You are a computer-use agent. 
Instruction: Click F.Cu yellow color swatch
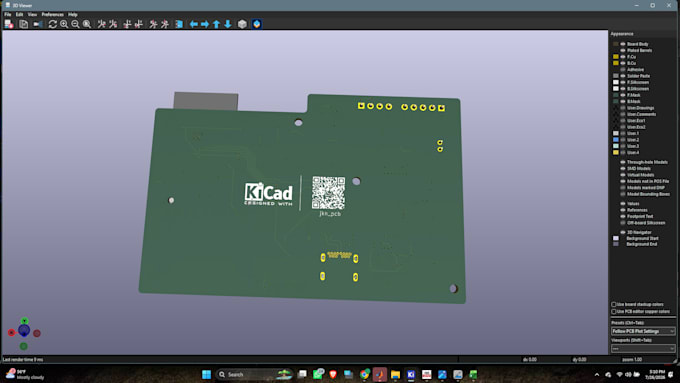coord(616,57)
